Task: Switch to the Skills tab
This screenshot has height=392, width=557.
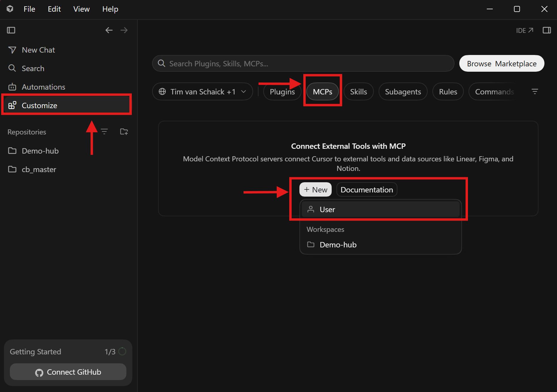Action: [359, 91]
